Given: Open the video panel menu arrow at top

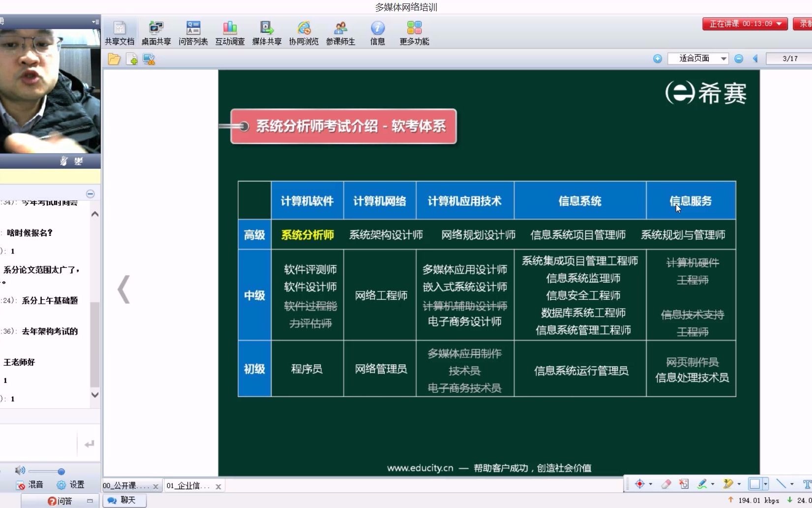Looking at the screenshot, I should 95,22.
